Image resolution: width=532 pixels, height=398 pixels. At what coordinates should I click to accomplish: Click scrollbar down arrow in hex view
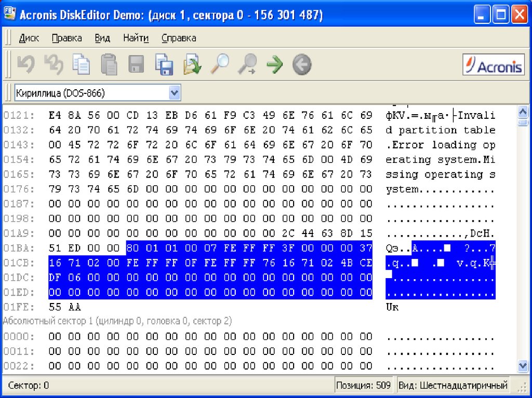523,366
